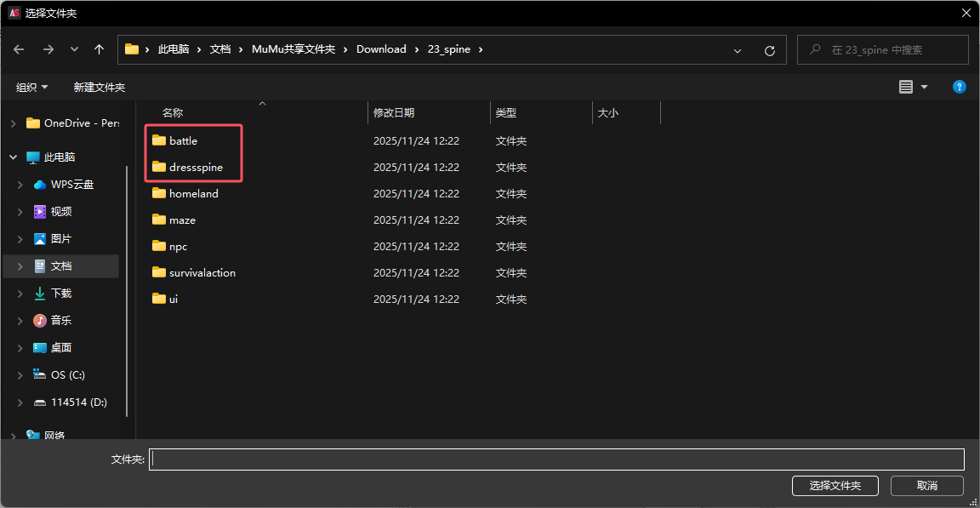The image size is (980, 508).
Task: Click the 文件夹 name input field
Action: 556,459
